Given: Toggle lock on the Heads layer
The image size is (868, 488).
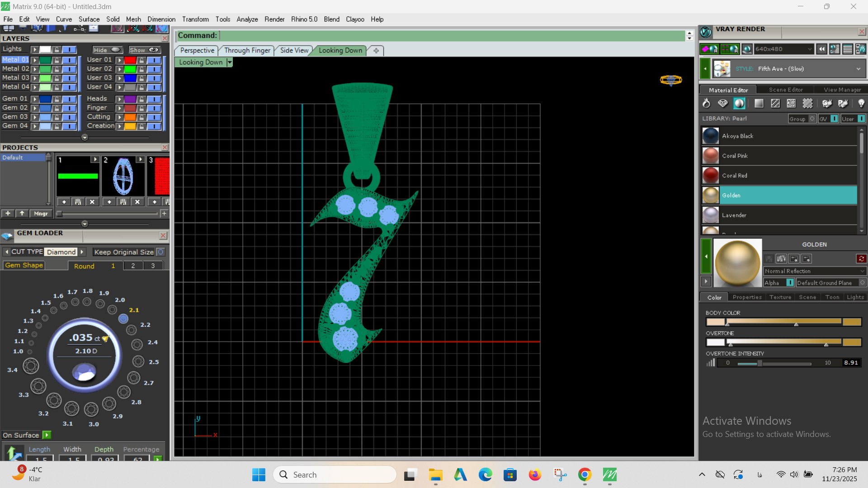Looking at the screenshot, I should [x=142, y=99].
